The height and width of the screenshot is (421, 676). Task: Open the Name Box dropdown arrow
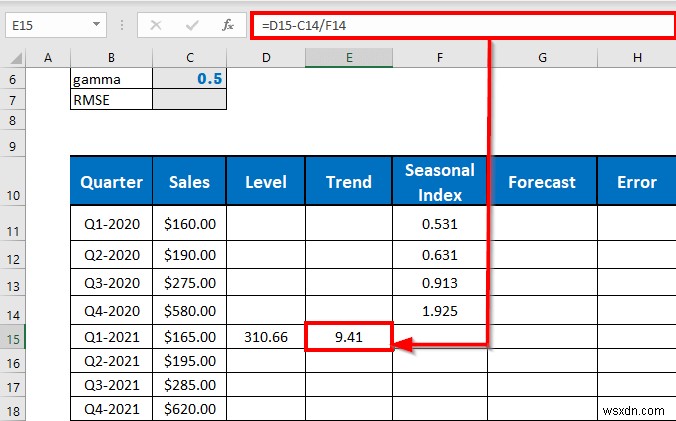pos(97,25)
